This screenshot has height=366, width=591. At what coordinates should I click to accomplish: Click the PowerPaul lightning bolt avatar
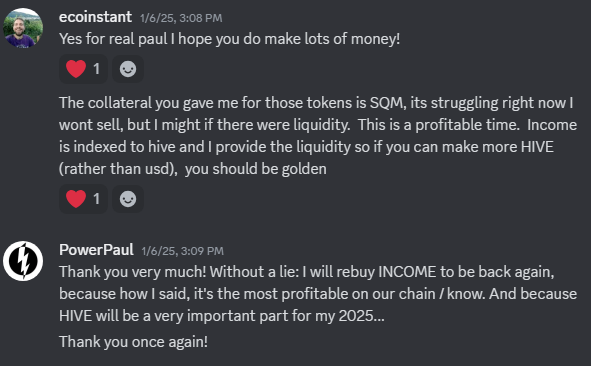pyautogui.click(x=23, y=261)
